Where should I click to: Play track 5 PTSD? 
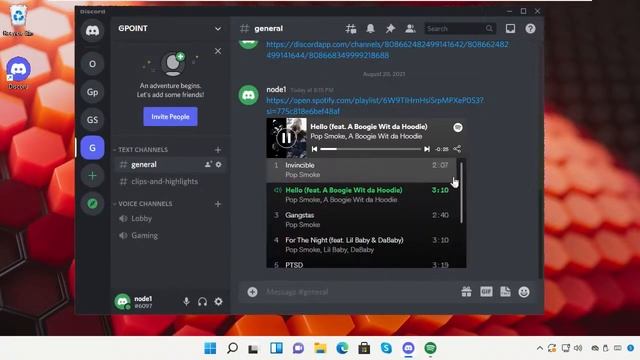(362, 264)
